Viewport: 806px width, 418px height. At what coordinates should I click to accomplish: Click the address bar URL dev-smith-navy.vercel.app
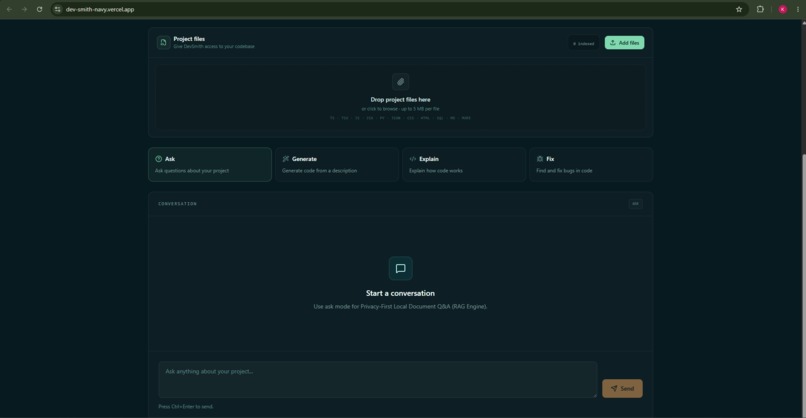(100, 9)
